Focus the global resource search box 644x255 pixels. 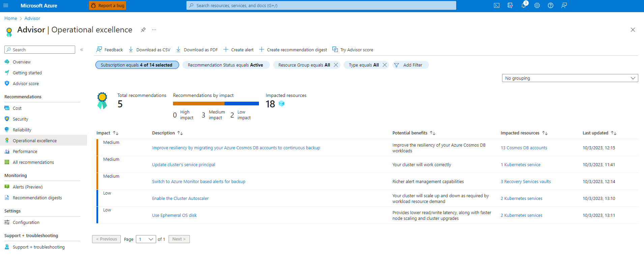(321, 5)
